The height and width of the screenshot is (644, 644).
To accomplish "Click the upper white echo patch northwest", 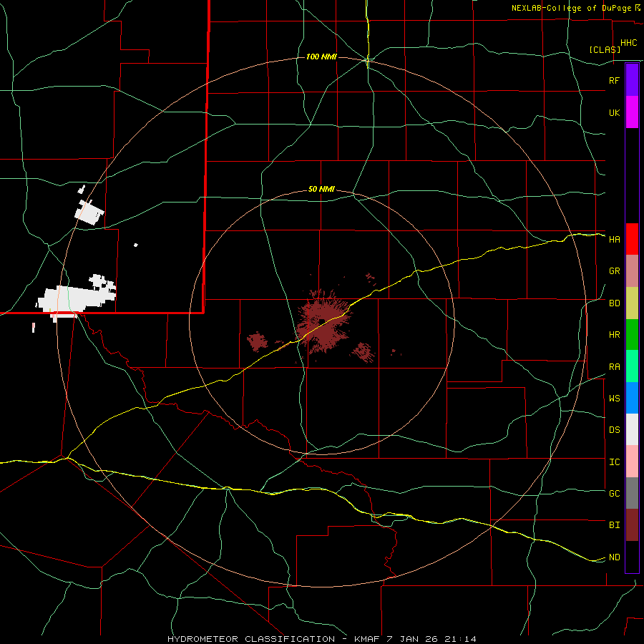I will 89,212.
